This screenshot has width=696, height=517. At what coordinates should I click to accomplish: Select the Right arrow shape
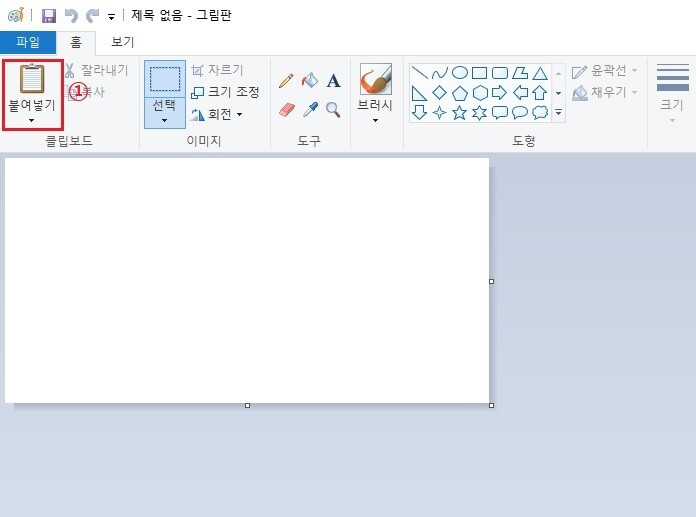(x=499, y=93)
